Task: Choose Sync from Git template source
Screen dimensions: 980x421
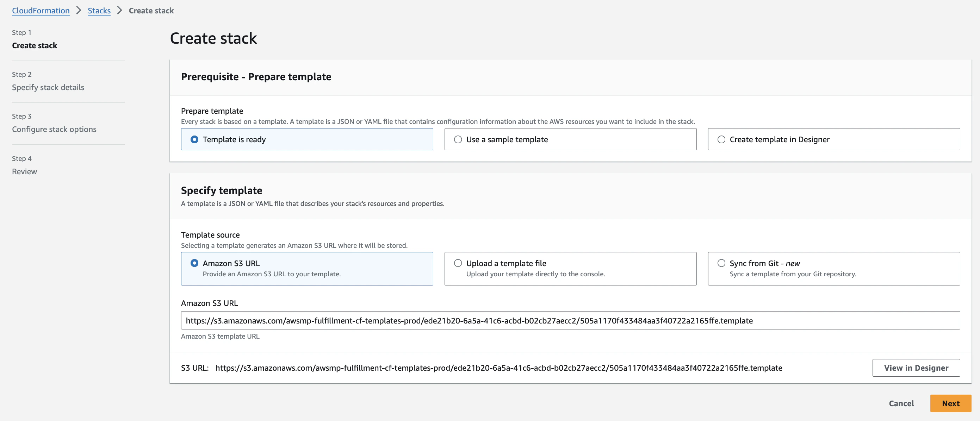Action: [721, 263]
